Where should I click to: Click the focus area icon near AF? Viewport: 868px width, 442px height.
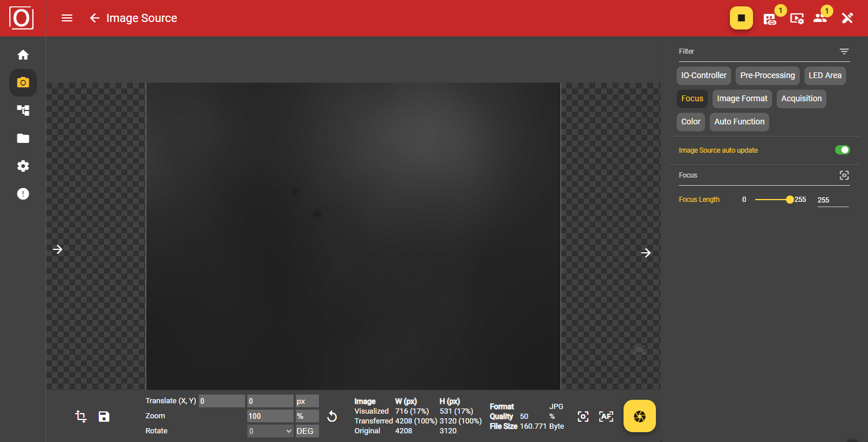583,416
